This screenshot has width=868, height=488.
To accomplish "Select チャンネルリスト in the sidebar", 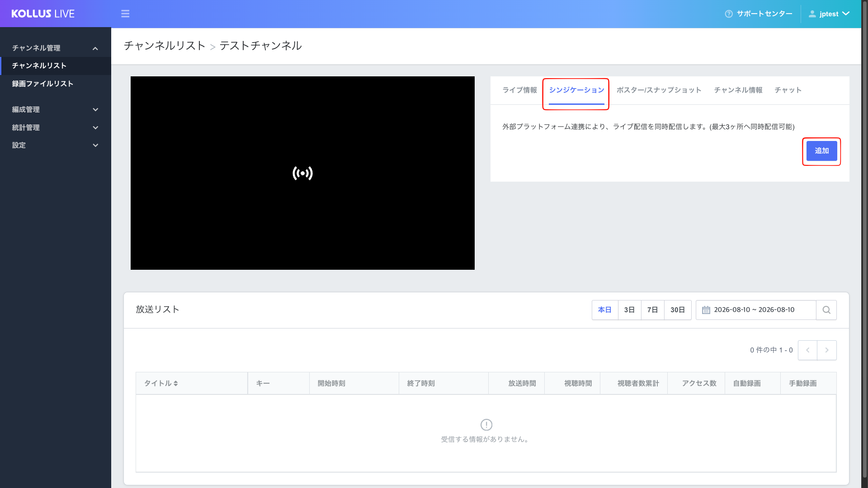I will (56, 66).
